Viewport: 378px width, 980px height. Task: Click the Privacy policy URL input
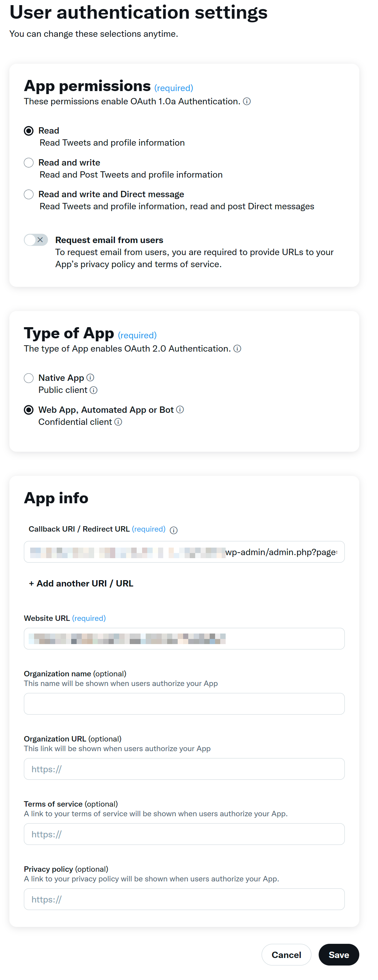point(184,899)
